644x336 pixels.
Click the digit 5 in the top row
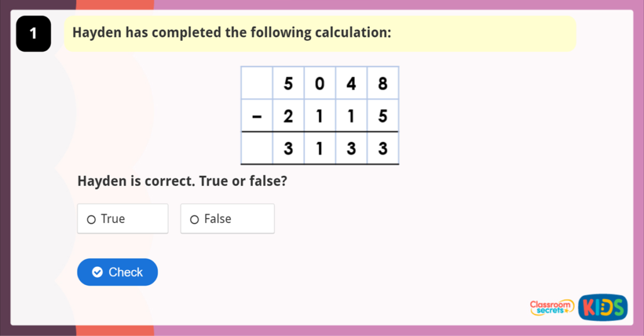(288, 84)
